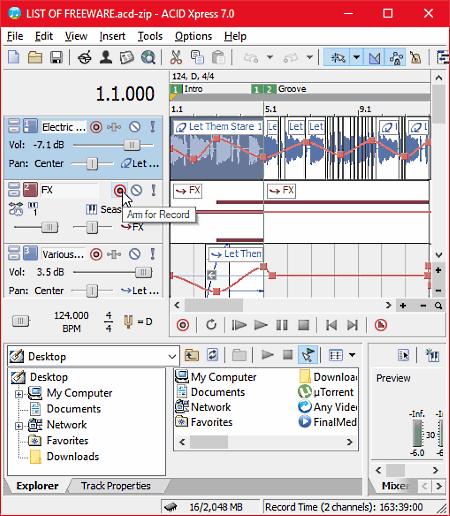Open the Tools menu
The image size is (450, 516).
pyautogui.click(x=150, y=36)
